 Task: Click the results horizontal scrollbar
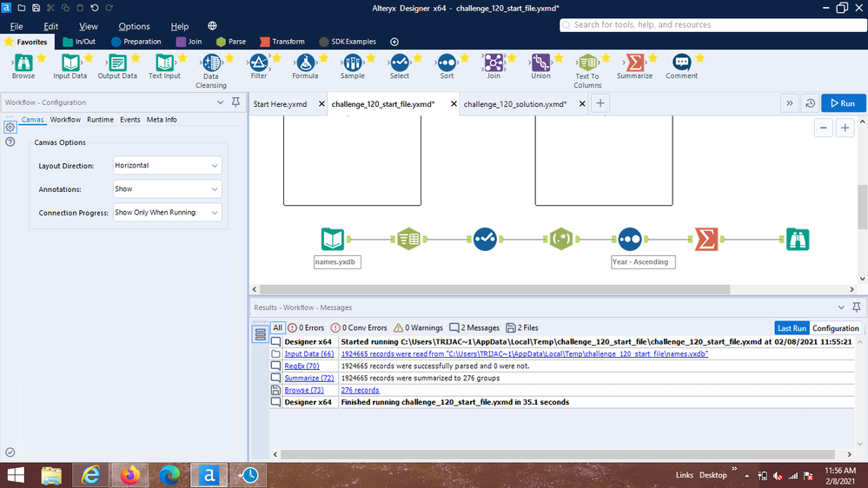tap(558, 454)
